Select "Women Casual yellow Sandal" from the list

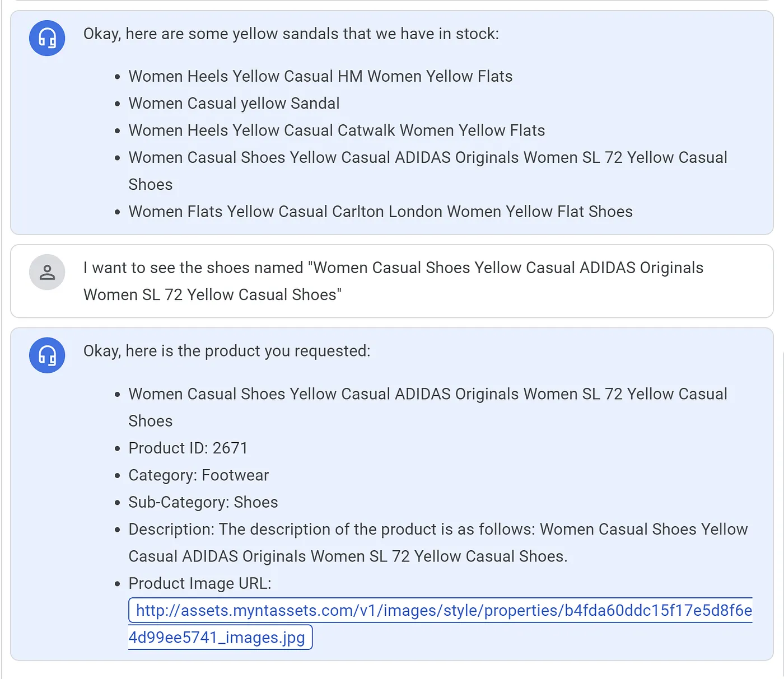[234, 103]
